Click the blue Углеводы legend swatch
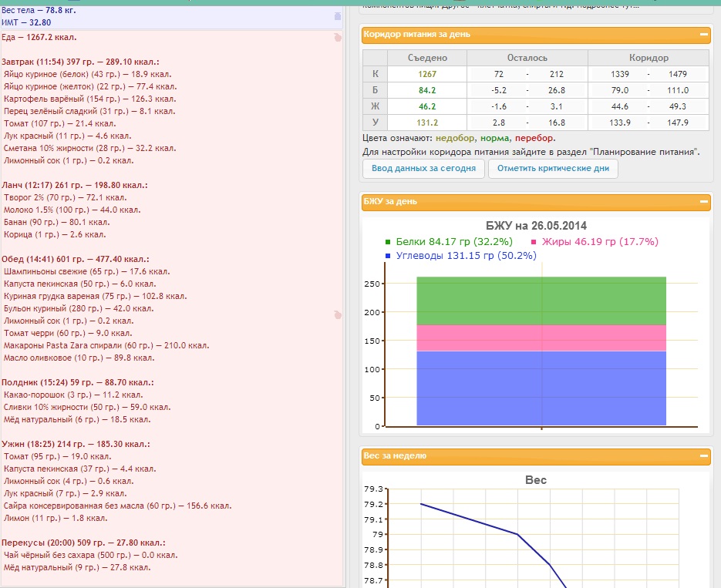Viewport: 721px width, 588px height. pyautogui.click(x=389, y=256)
